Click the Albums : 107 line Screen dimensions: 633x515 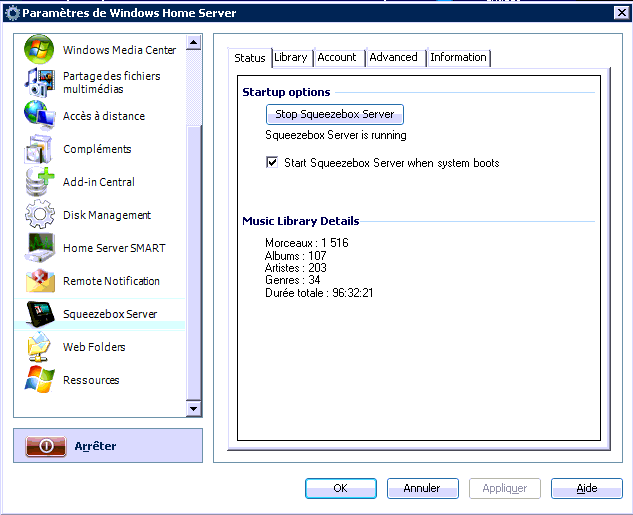pyautogui.click(x=296, y=255)
